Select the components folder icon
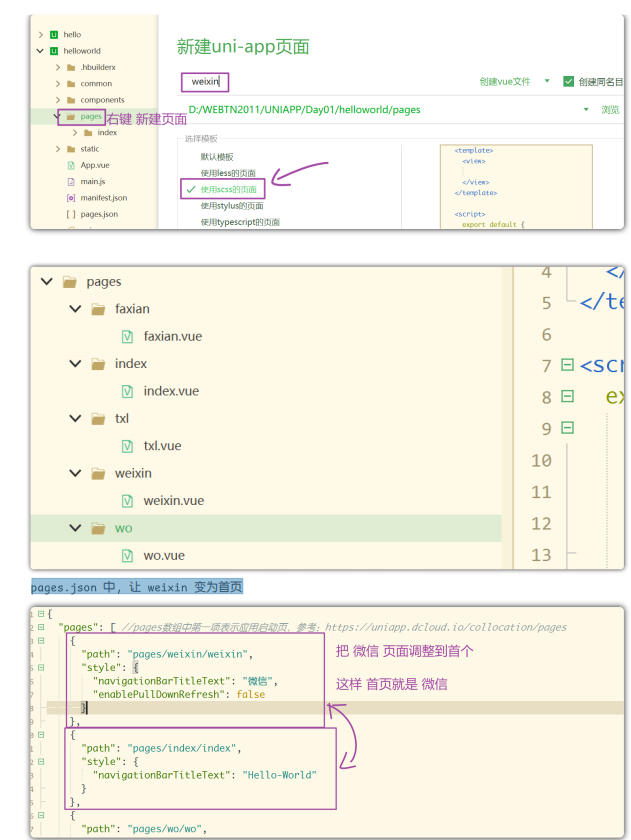The width and height of the screenshot is (631, 840). (71, 100)
